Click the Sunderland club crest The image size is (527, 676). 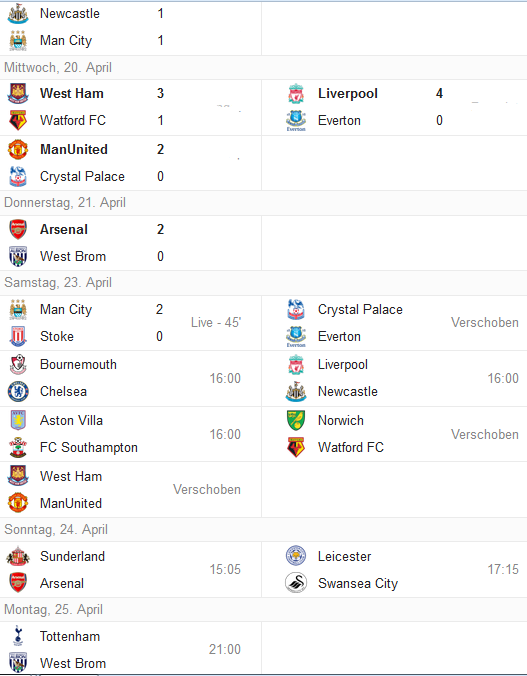click(x=18, y=556)
